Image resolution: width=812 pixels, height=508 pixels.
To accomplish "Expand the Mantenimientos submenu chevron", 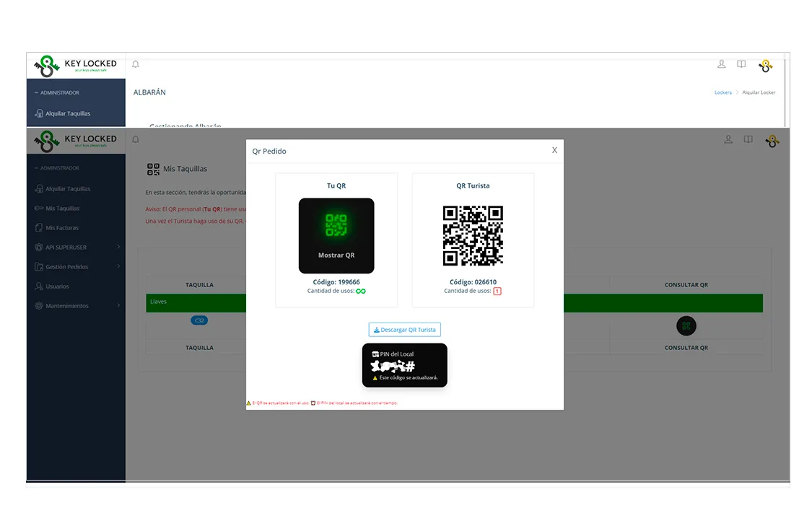I will point(118,305).
